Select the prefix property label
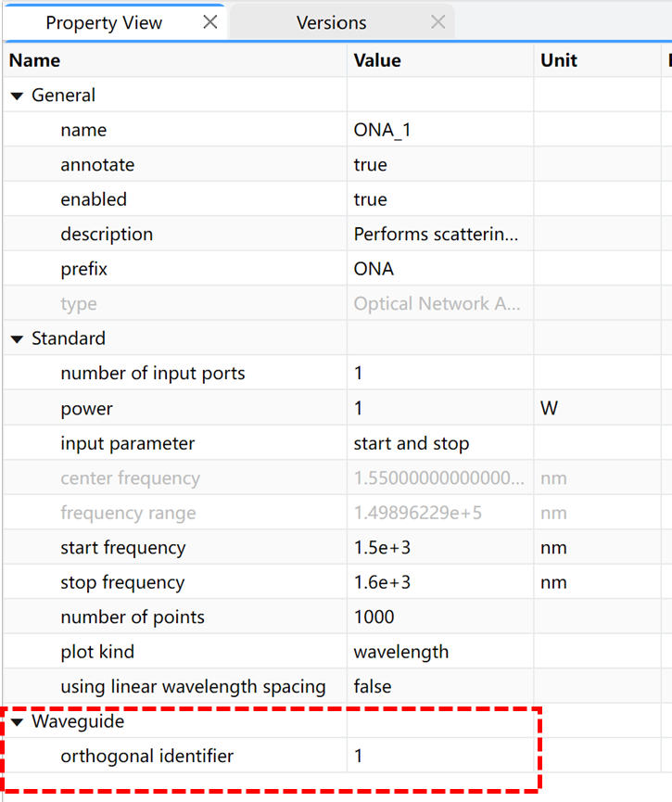Screen dimensions: 672x802 [83, 269]
